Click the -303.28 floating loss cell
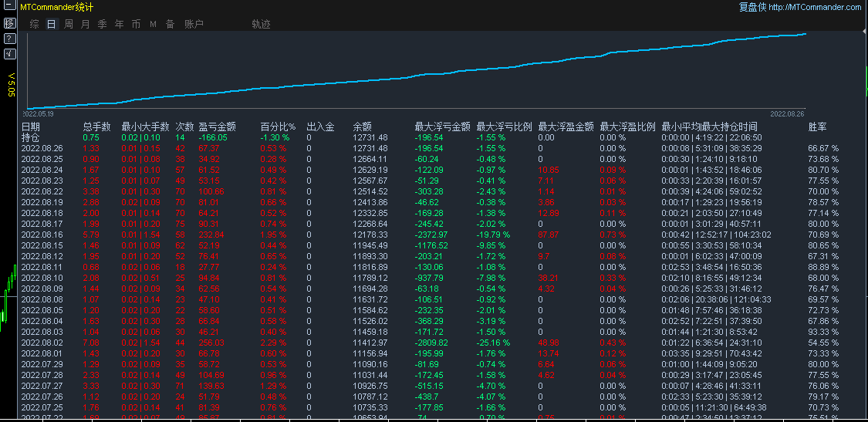Viewport: 868px width, 422px height. [x=431, y=191]
